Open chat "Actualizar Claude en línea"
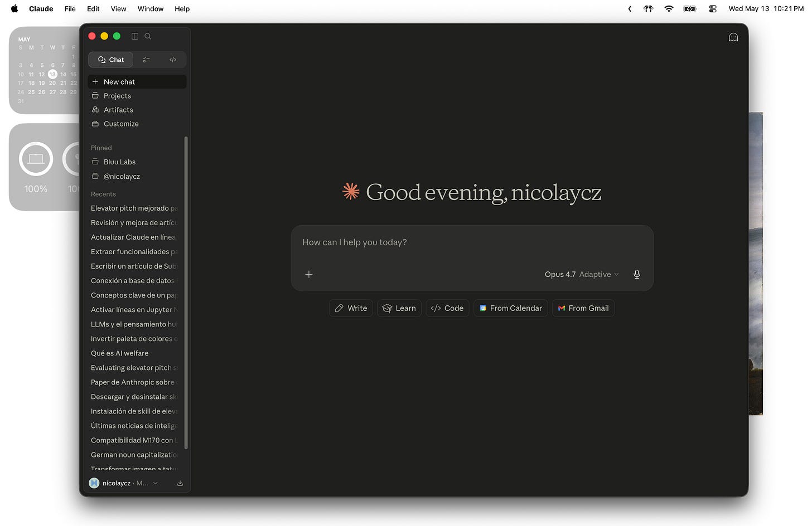The image size is (812, 526). click(135, 237)
